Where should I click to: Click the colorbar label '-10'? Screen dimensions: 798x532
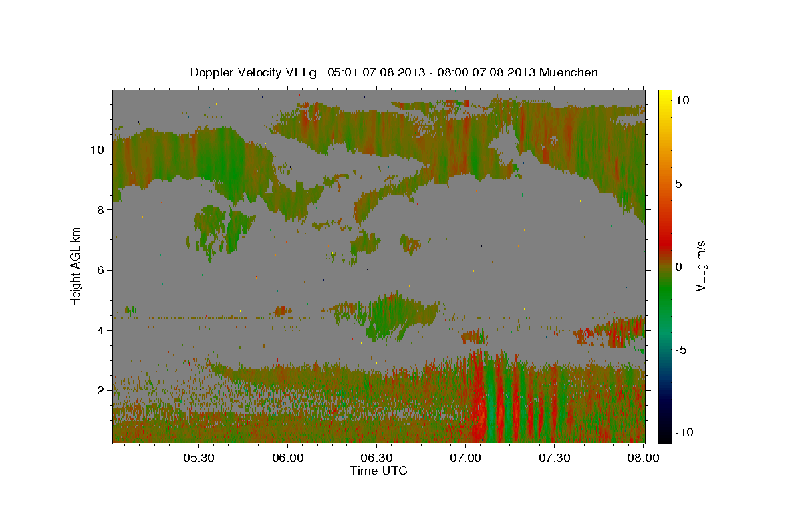click(685, 432)
